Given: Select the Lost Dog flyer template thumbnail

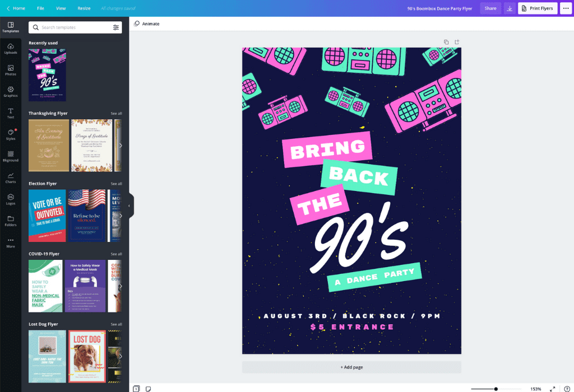Looking at the screenshot, I should click(87, 356).
